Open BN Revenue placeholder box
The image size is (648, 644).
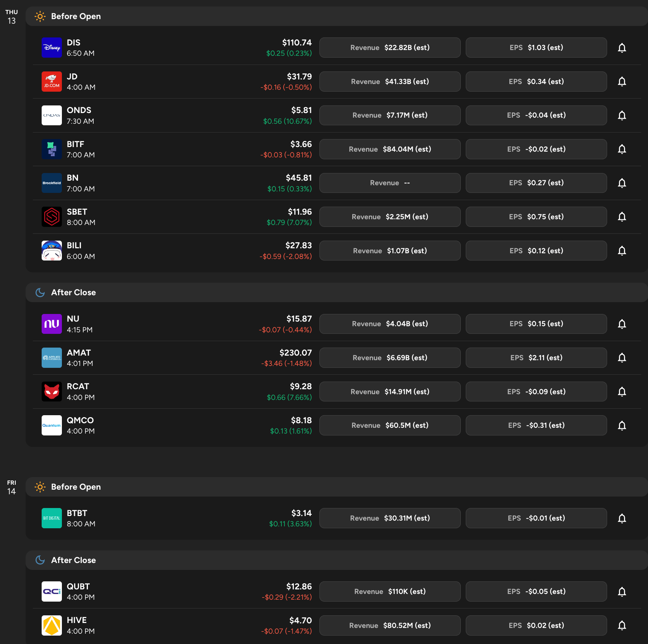point(390,183)
